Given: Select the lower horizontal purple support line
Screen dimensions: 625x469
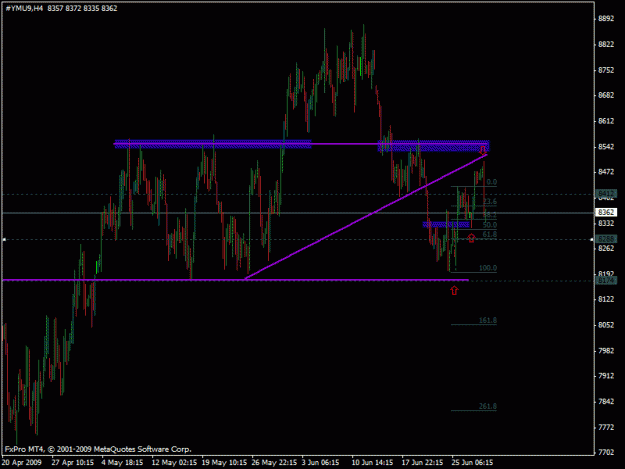Looking at the screenshot, I should (x=235, y=280).
